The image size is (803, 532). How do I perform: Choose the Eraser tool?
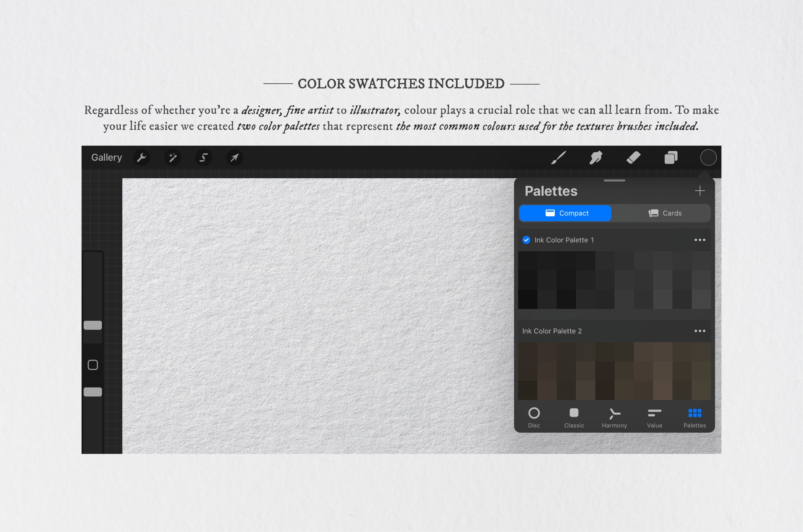click(633, 157)
